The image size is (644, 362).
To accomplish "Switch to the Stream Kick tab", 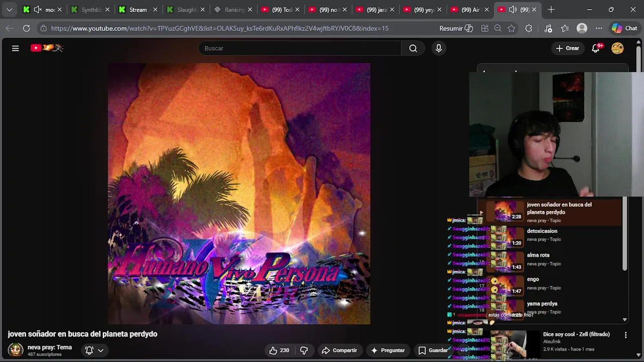I will click(x=138, y=10).
